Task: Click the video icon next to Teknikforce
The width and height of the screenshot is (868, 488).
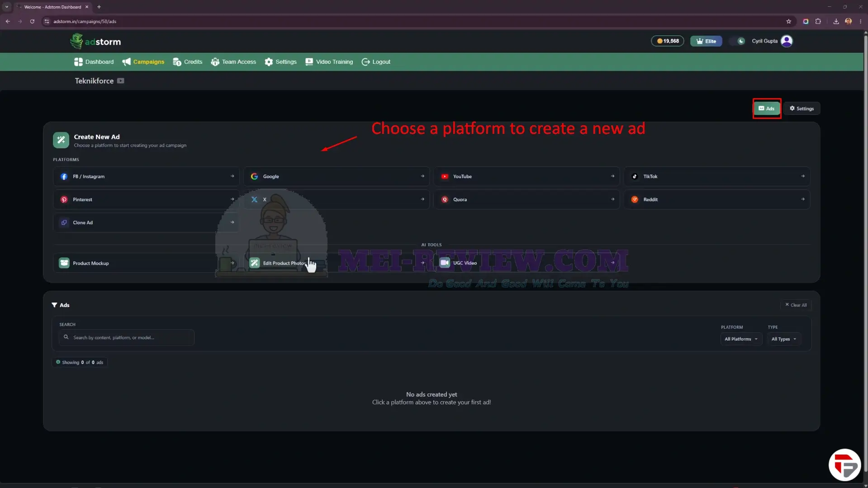Action: click(121, 81)
